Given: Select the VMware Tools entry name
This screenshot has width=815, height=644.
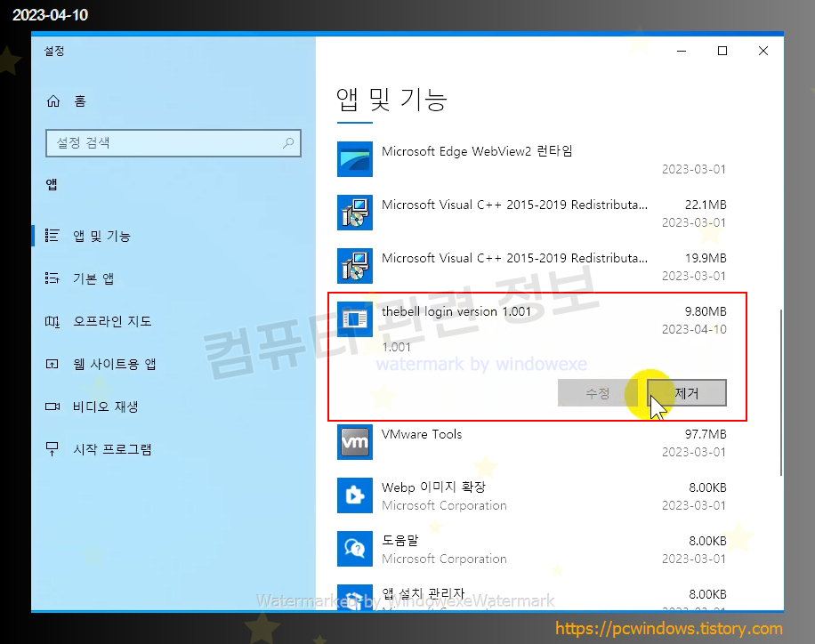Looking at the screenshot, I should 422,434.
